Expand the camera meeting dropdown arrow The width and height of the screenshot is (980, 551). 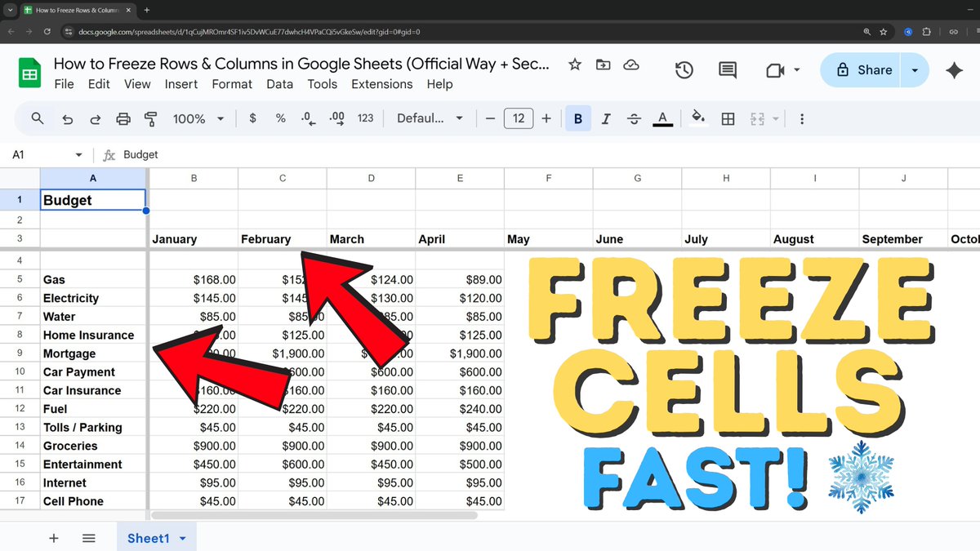797,71
